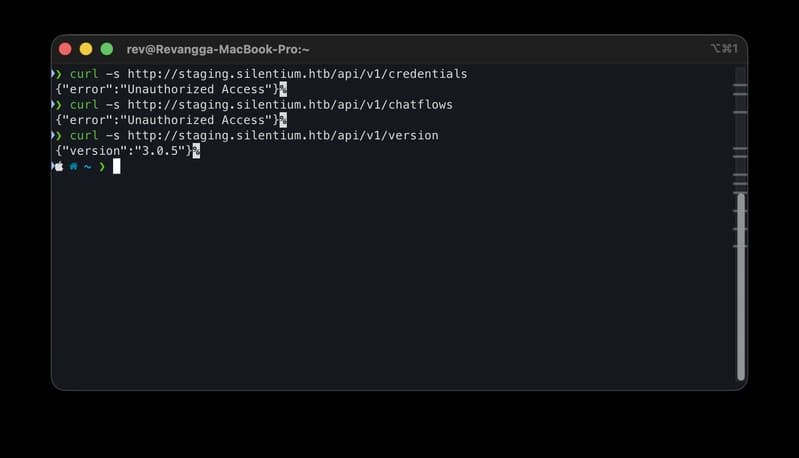Click the green prompt chevron before version command
This screenshot has height=458, width=799.
coord(58,136)
